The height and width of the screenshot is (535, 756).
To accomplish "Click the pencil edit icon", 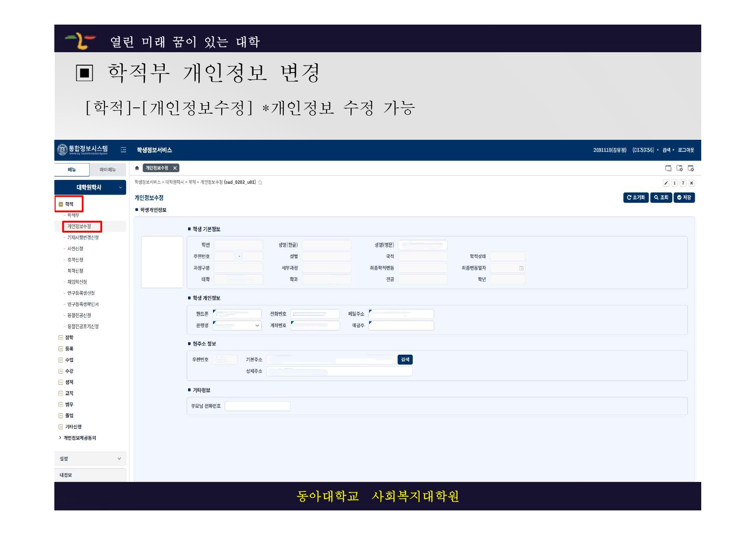I will (x=666, y=183).
